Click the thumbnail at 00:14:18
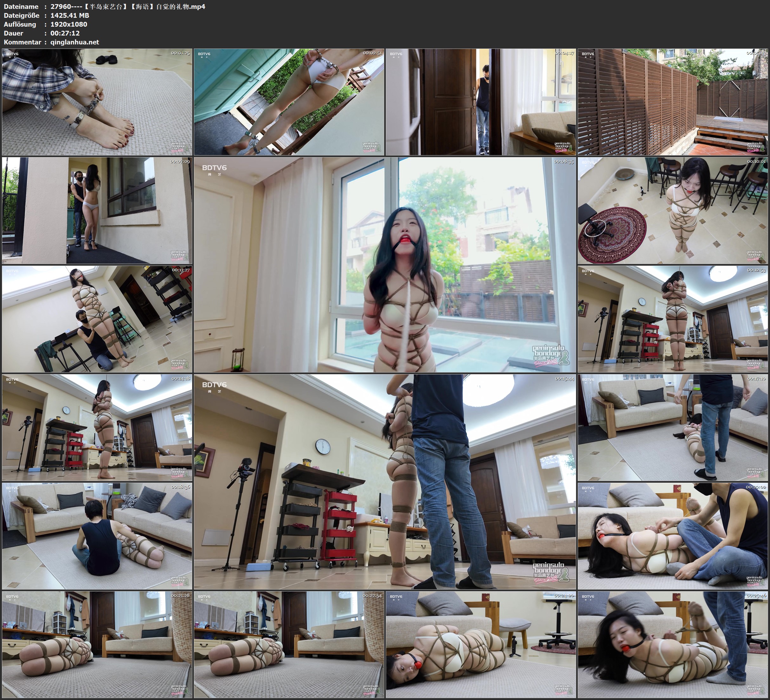This screenshot has height=700, width=770. point(97,427)
